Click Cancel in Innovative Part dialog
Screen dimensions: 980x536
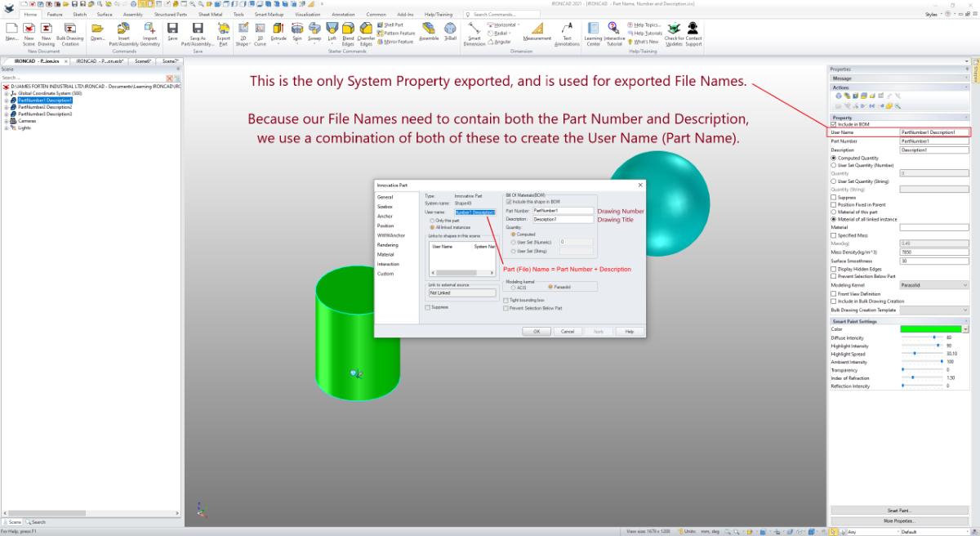click(x=567, y=331)
